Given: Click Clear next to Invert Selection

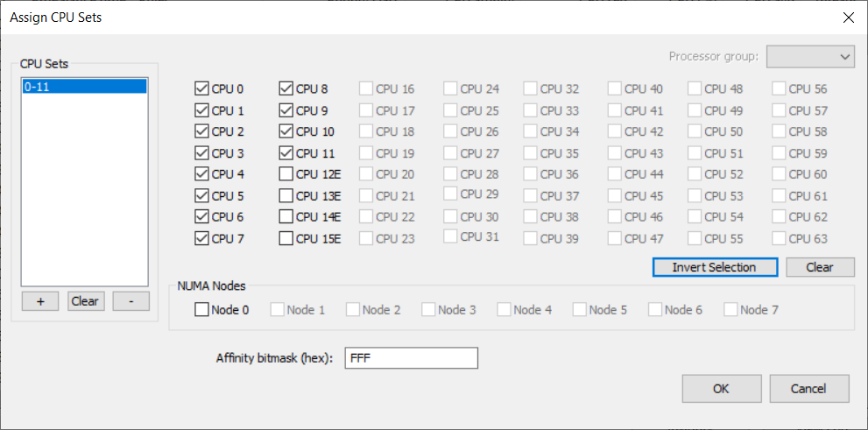Looking at the screenshot, I should (x=819, y=267).
